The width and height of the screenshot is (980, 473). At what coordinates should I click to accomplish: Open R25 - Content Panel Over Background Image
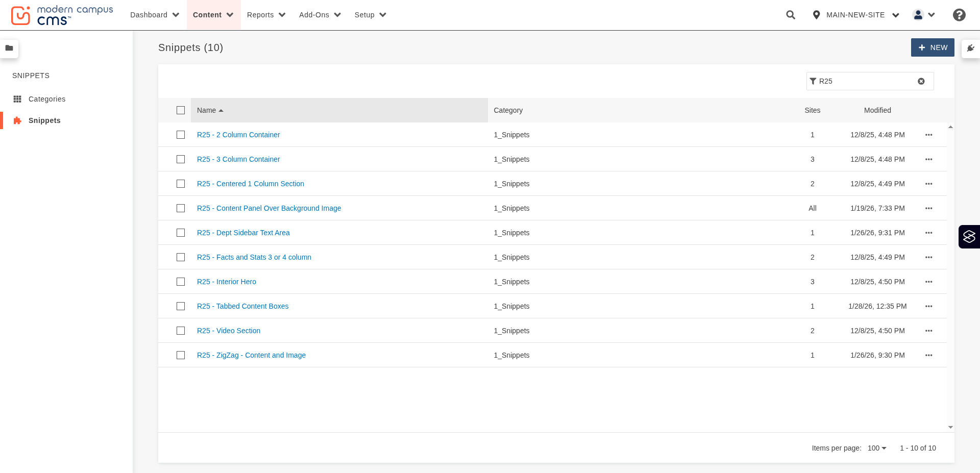coord(269,208)
